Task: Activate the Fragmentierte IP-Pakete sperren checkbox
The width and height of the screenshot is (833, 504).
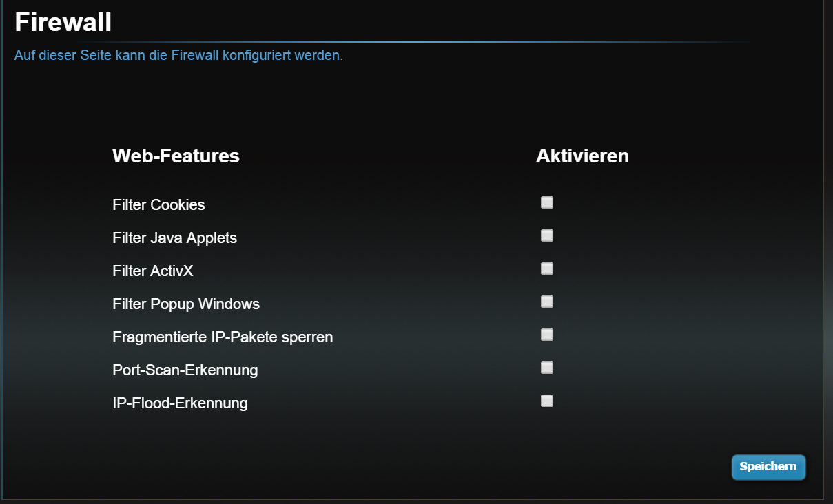Action: (547, 335)
